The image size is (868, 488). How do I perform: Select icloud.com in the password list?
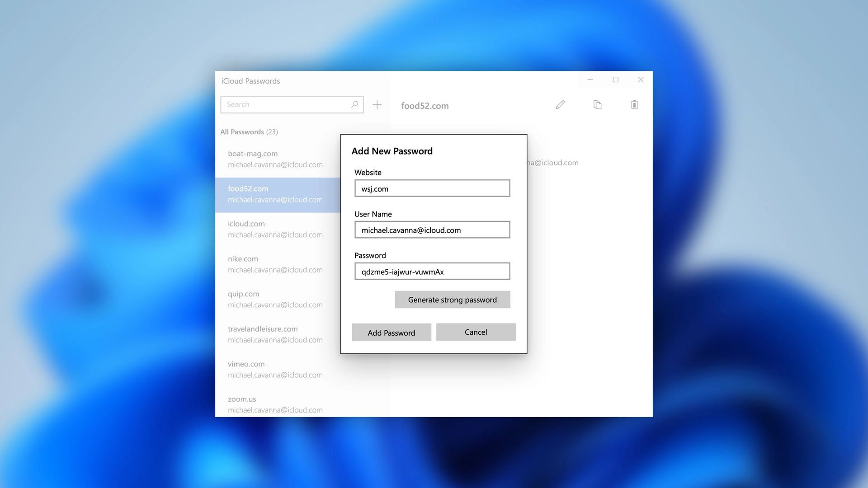coord(278,229)
